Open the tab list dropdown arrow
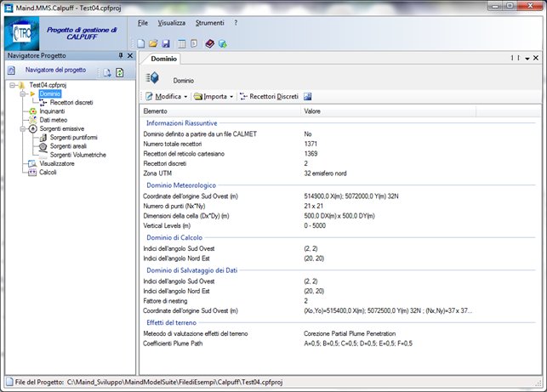 pyautogui.click(x=527, y=58)
